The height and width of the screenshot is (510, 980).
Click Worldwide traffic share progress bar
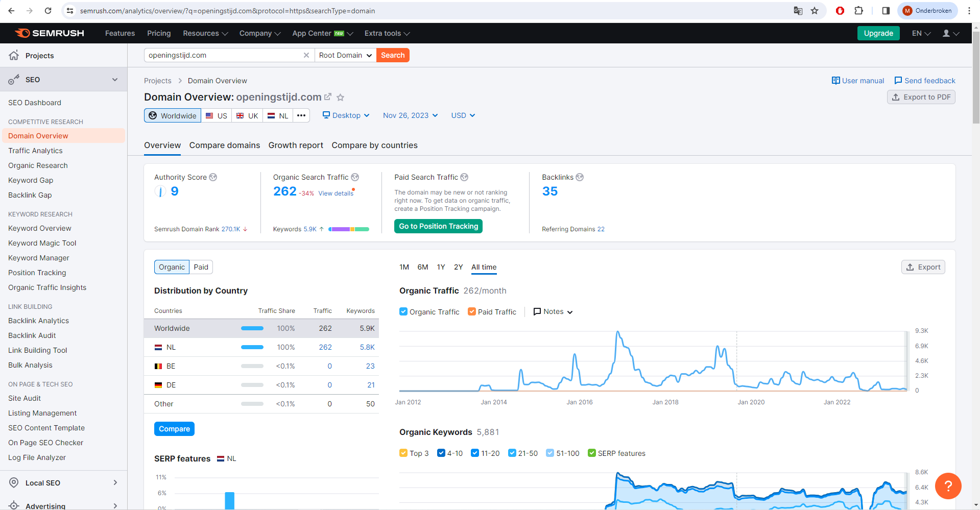tap(252, 328)
